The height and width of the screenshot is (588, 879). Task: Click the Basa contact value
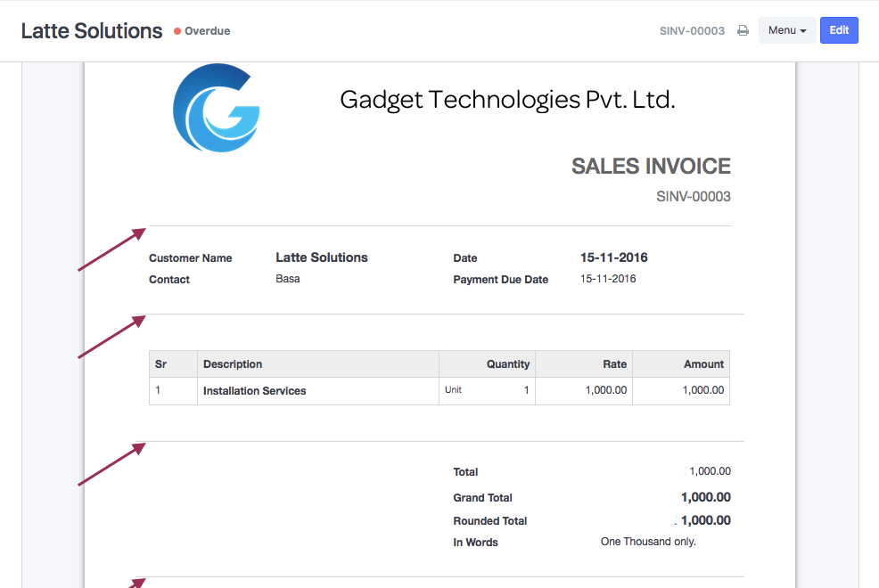288,279
